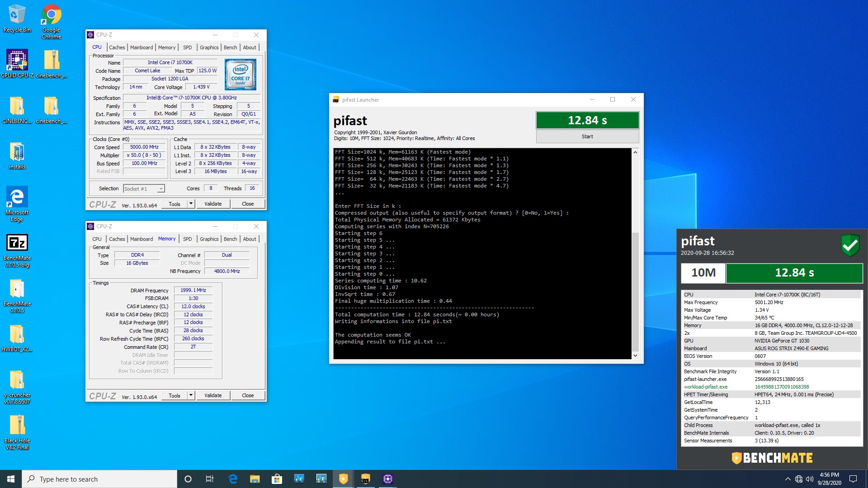Screen dimensions: 868x488
Task: Show hidden system tray icons
Action: tap(788, 479)
